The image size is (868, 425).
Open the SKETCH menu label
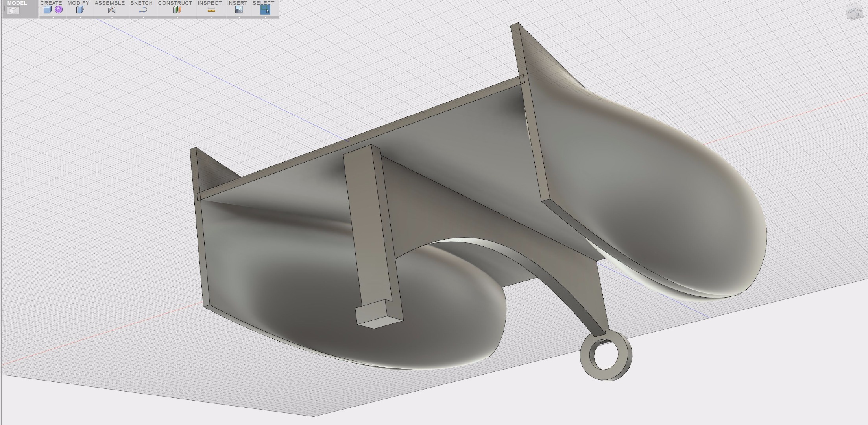[141, 3]
